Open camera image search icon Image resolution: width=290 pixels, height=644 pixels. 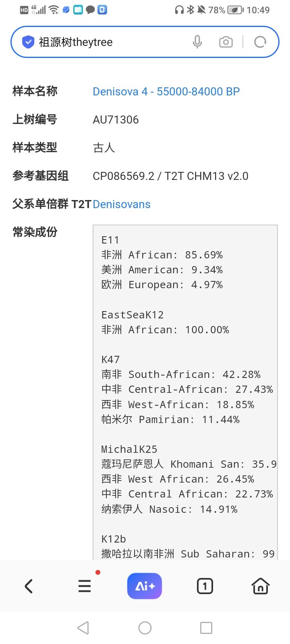pos(226,42)
